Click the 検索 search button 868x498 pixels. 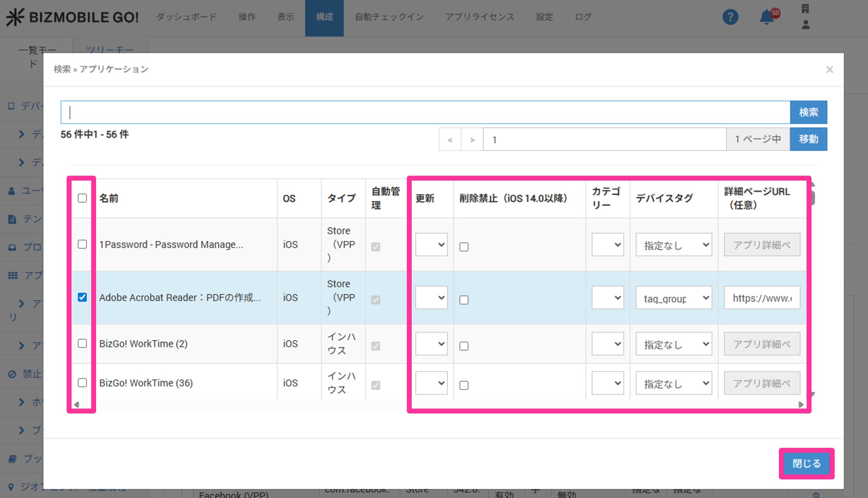coord(808,112)
